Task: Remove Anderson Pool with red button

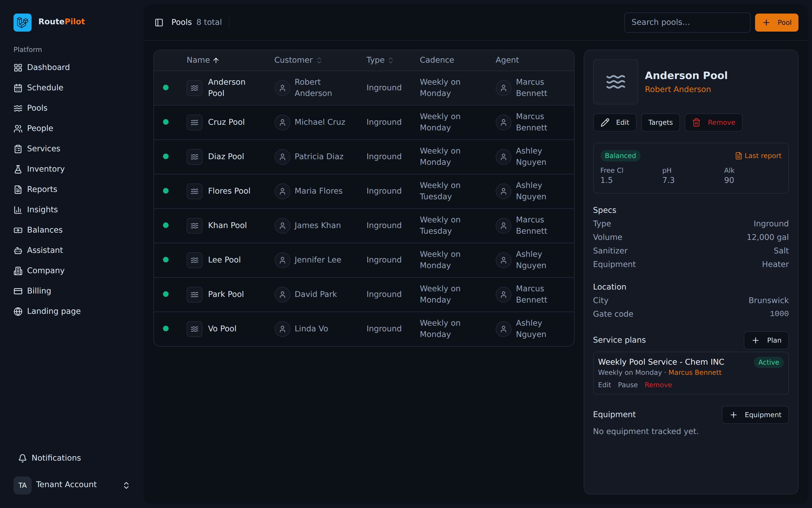Action: click(713, 123)
